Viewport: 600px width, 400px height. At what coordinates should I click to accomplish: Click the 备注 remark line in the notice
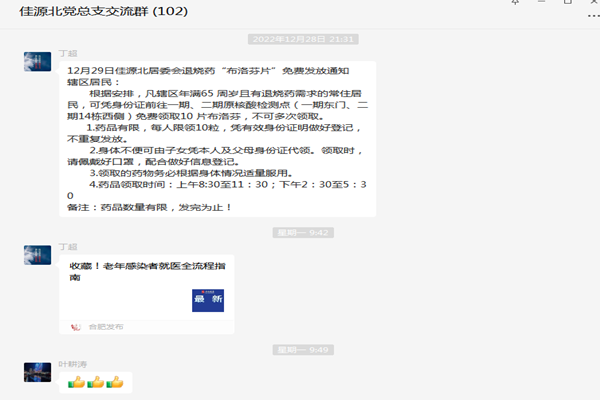[x=150, y=207]
